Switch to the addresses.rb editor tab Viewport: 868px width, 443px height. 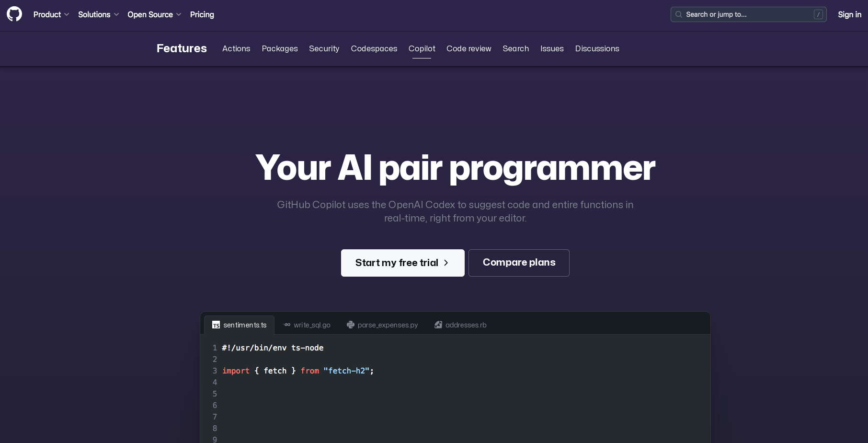coord(460,325)
